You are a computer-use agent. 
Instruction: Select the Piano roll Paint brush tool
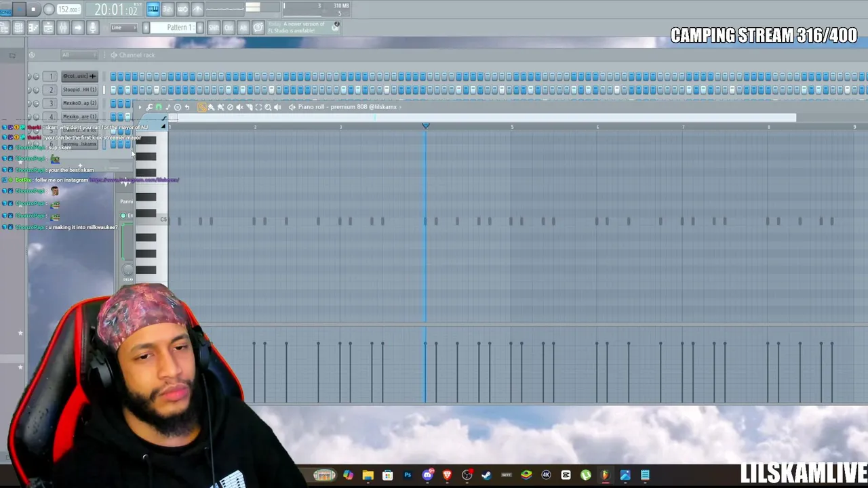point(211,107)
